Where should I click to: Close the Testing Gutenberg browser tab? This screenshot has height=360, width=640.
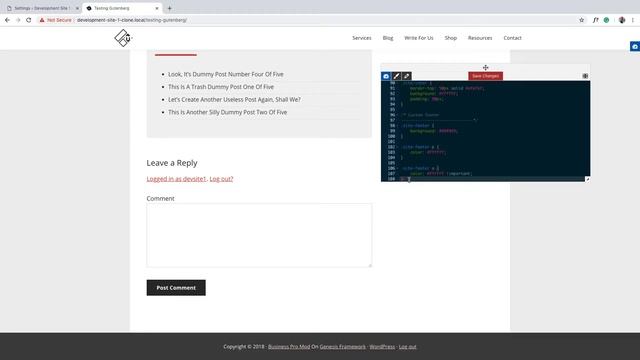pyautogui.click(x=157, y=8)
